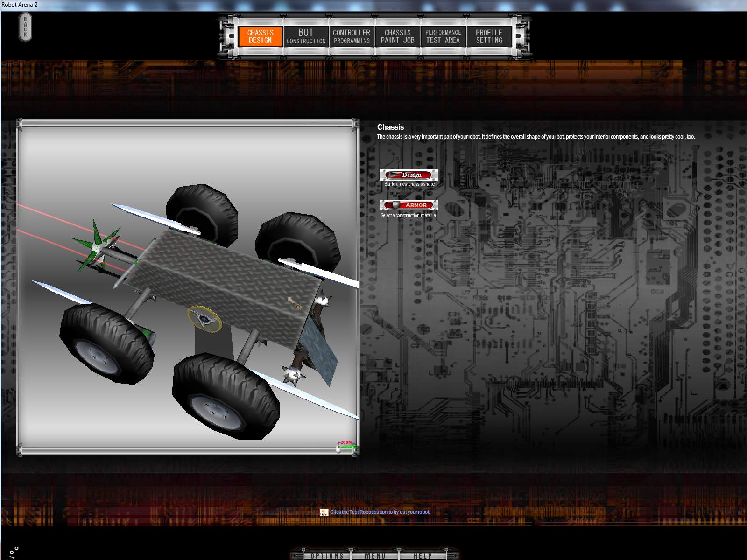
Task: Open the Options menu at bottom
Action: [x=327, y=556]
